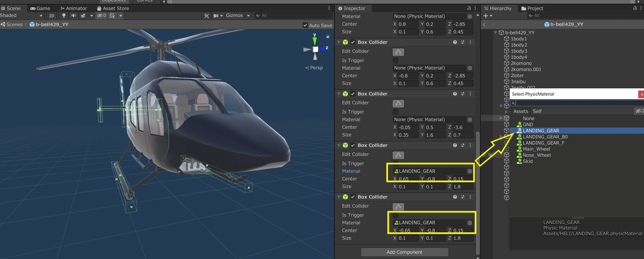Enable Is Trigger on collider Center X -0.8
The image size is (644, 259).
[396, 60]
